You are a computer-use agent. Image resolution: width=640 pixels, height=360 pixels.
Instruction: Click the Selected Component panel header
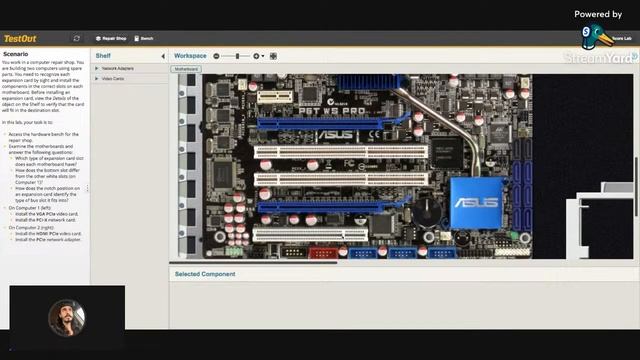(x=205, y=274)
